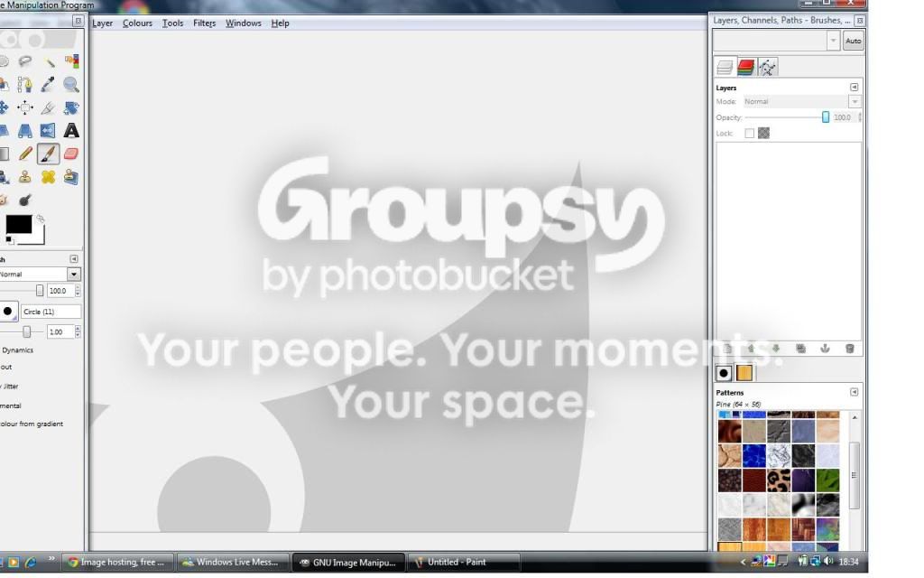The height and width of the screenshot is (578, 924).
Task: Open the Colours menu
Action: [x=137, y=23]
